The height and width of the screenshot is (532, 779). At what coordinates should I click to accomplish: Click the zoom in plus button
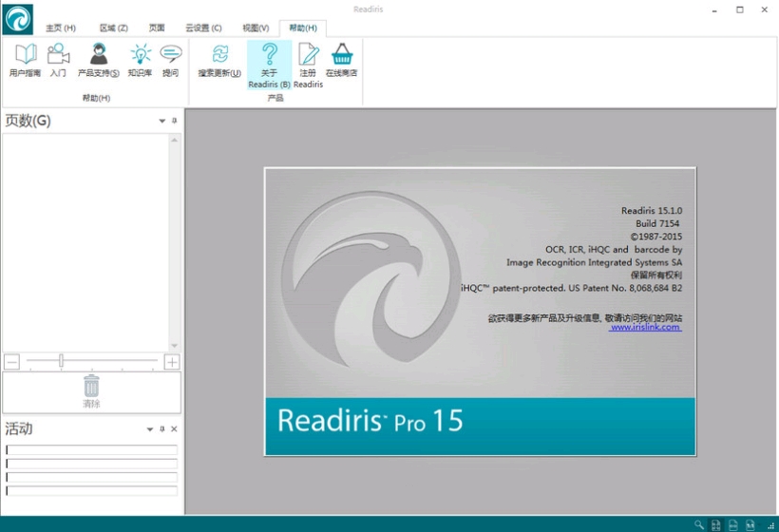[x=172, y=362]
